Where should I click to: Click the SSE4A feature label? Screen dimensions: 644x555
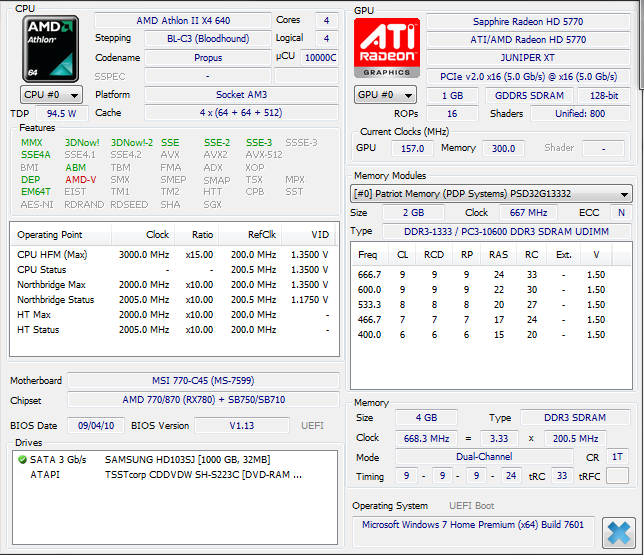36,154
